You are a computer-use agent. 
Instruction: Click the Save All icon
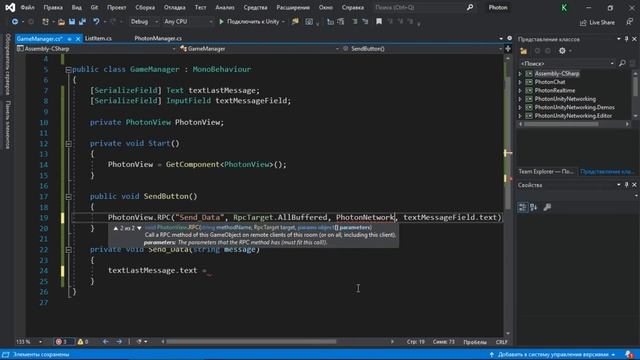[x=82, y=22]
